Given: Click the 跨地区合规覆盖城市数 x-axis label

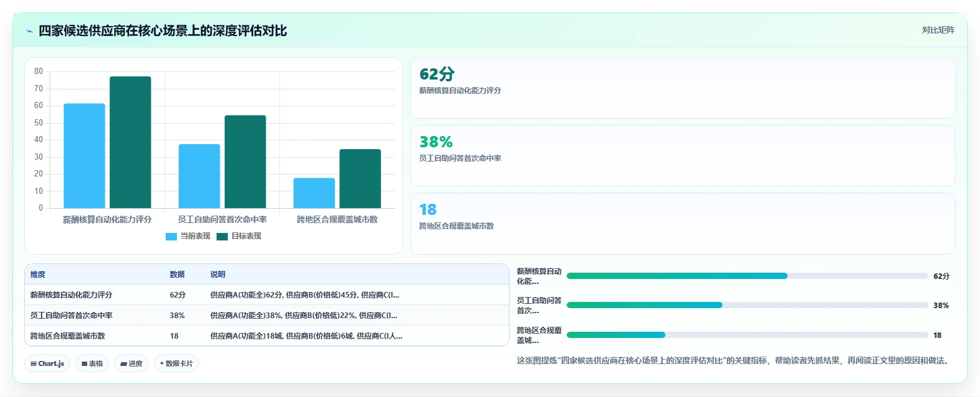Looking at the screenshot, I should click(x=337, y=219).
